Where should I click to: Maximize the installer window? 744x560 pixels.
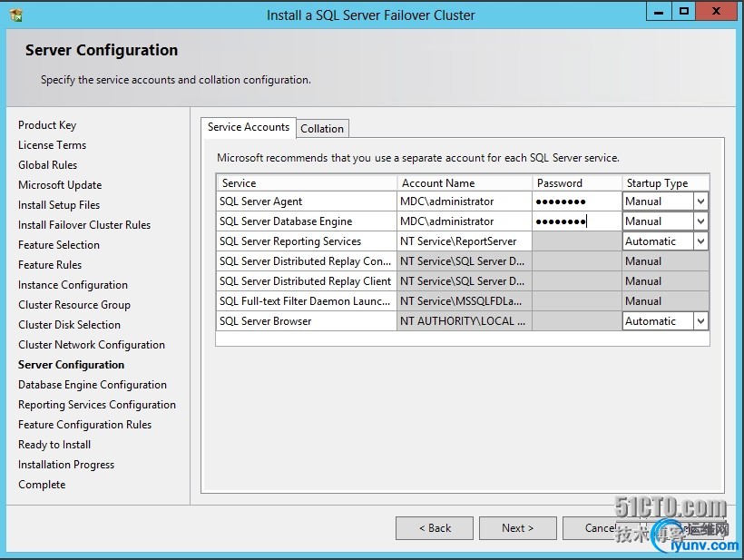(x=684, y=12)
